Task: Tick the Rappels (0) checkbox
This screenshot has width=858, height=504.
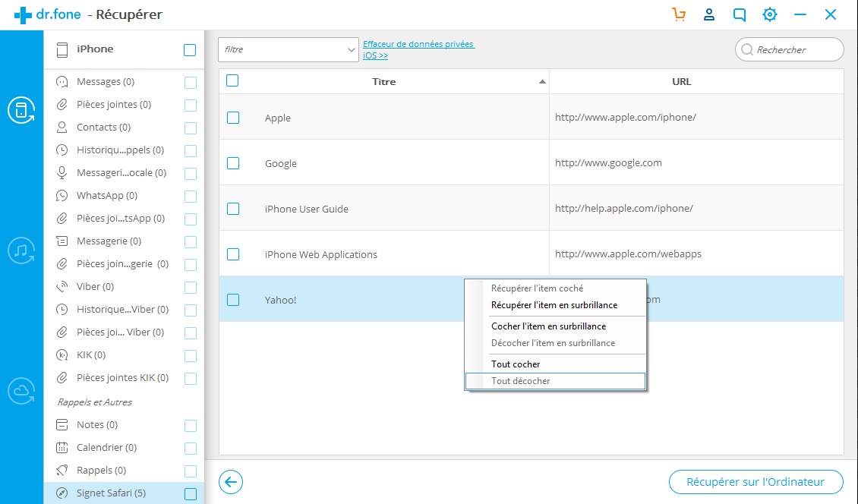Action: tap(191, 471)
